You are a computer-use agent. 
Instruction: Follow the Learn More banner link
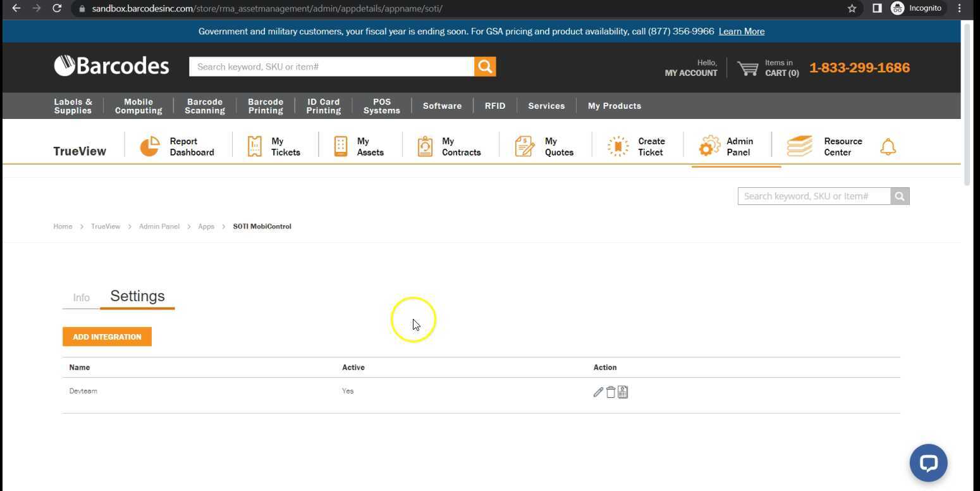click(x=741, y=31)
